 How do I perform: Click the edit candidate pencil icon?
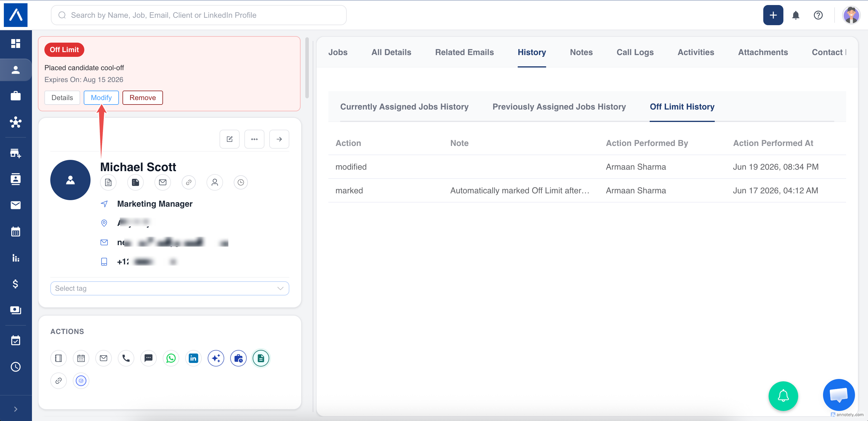pyautogui.click(x=230, y=139)
